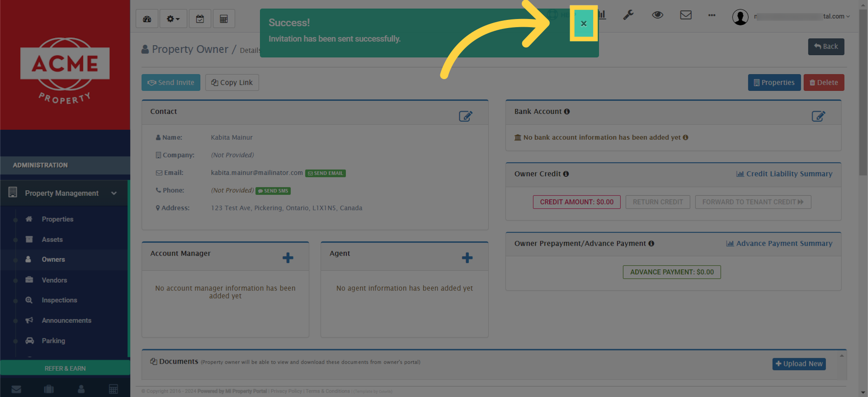868x397 pixels.
Task: Add an Agent with plus icon
Action: coord(467,258)
